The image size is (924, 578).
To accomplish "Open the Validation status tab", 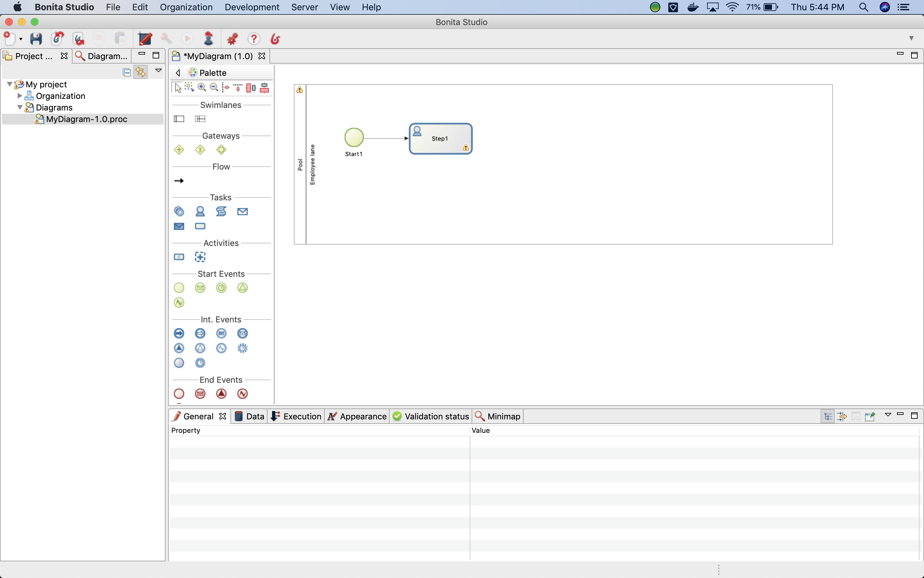I will pyautogui.click(x=431, y=416).
